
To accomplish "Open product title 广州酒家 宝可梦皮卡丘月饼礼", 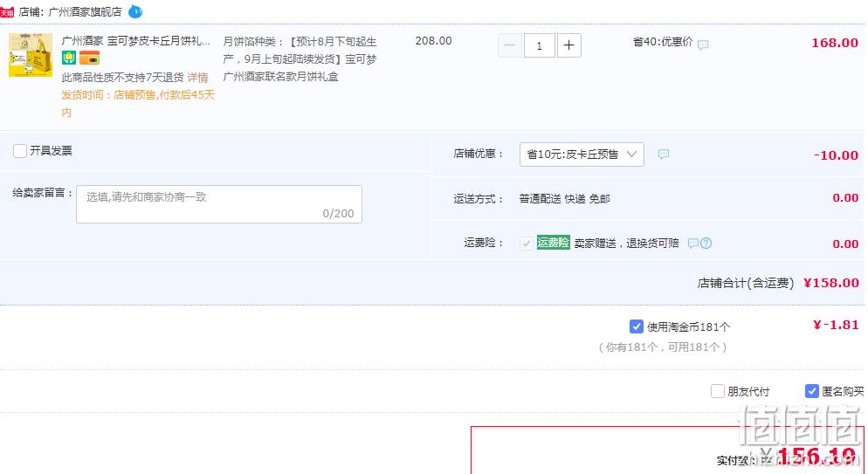I will click(135, 40).
